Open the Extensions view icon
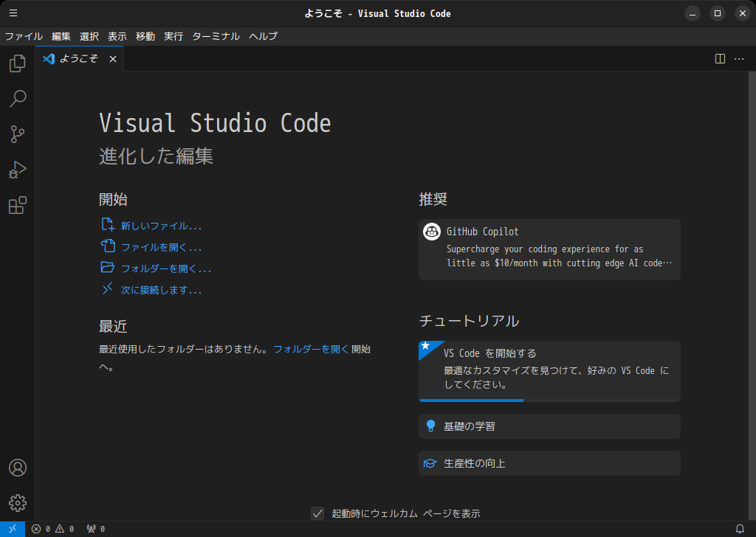The image size is (756, 537). pos(18,206)
